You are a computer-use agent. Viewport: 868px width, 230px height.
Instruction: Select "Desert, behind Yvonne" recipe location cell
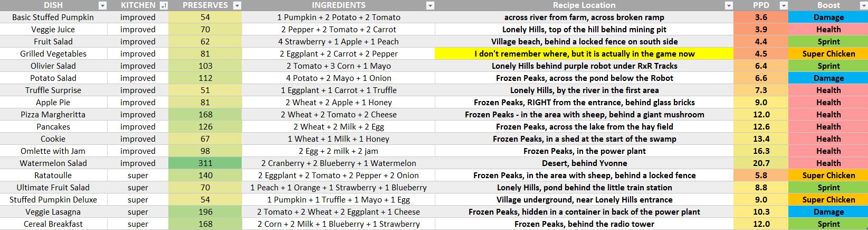(584, 163)
